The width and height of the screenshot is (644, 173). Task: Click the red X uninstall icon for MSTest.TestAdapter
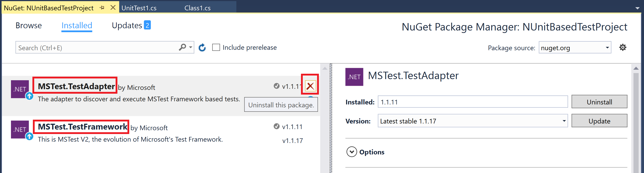click(310, 86)
